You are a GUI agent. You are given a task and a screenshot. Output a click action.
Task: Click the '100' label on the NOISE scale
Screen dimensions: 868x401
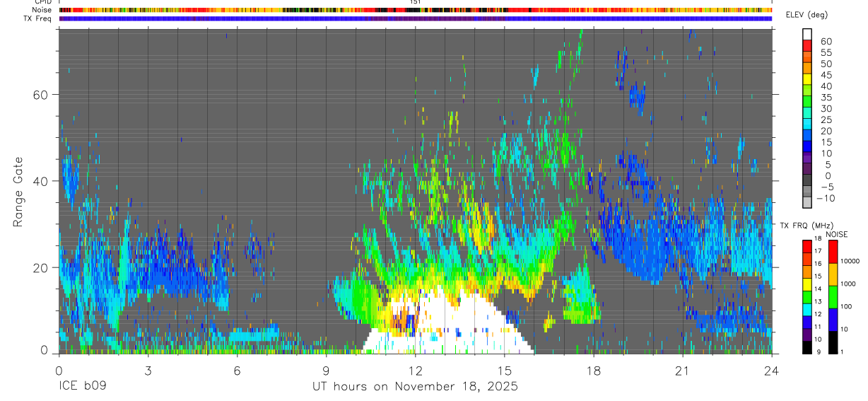(848, 306)
